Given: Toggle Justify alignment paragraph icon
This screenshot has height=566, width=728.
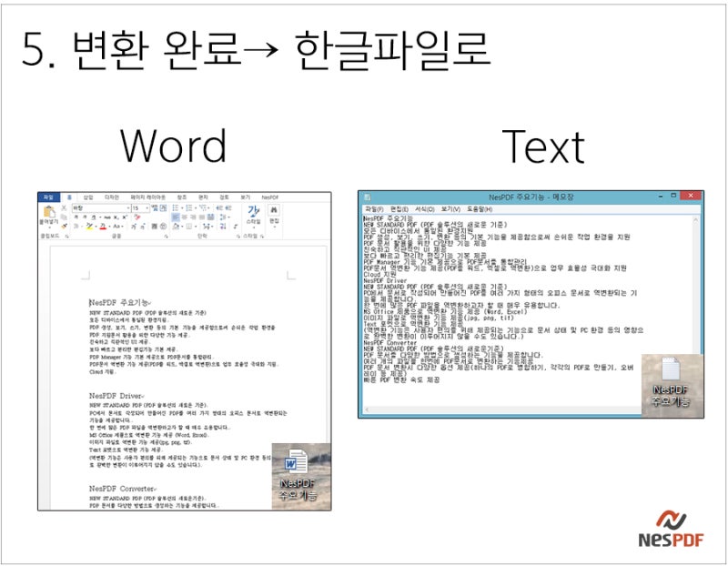Looking at the screenshot, I should point(202,217).
